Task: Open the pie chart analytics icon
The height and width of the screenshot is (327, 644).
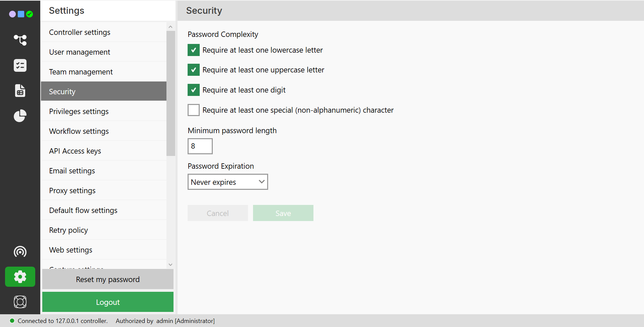Action: point(20,116)
